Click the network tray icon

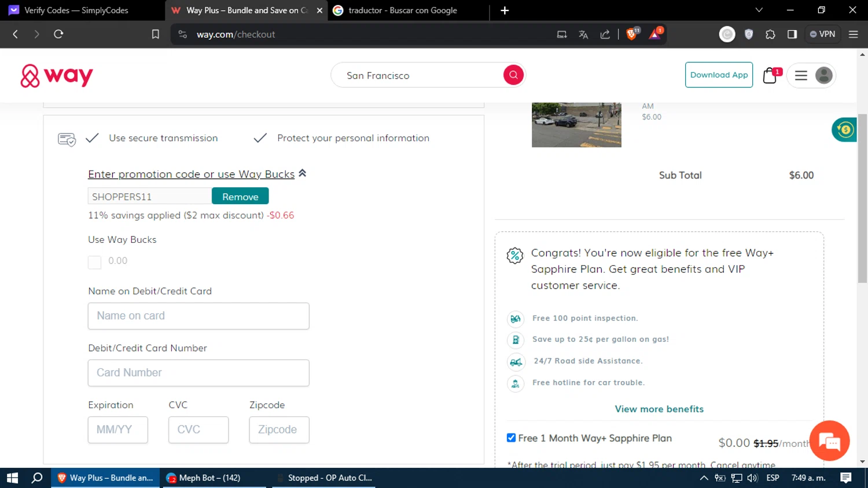(x=737, y=478)
